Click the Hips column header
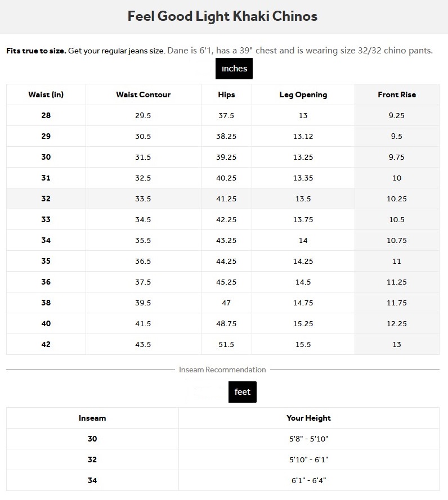The image size is (448, 500). 226,94
